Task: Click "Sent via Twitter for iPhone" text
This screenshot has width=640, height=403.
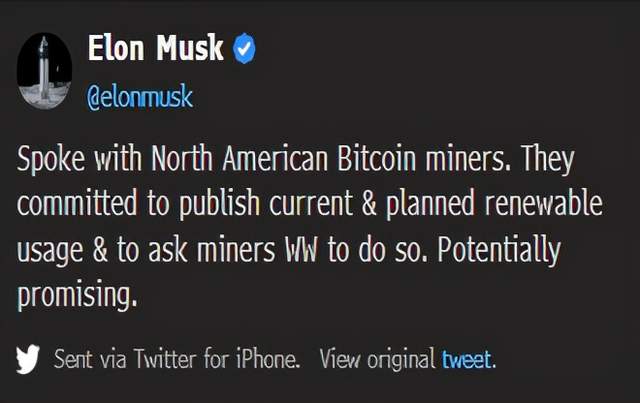Action: pyautogui.click(x=176, y=360)
